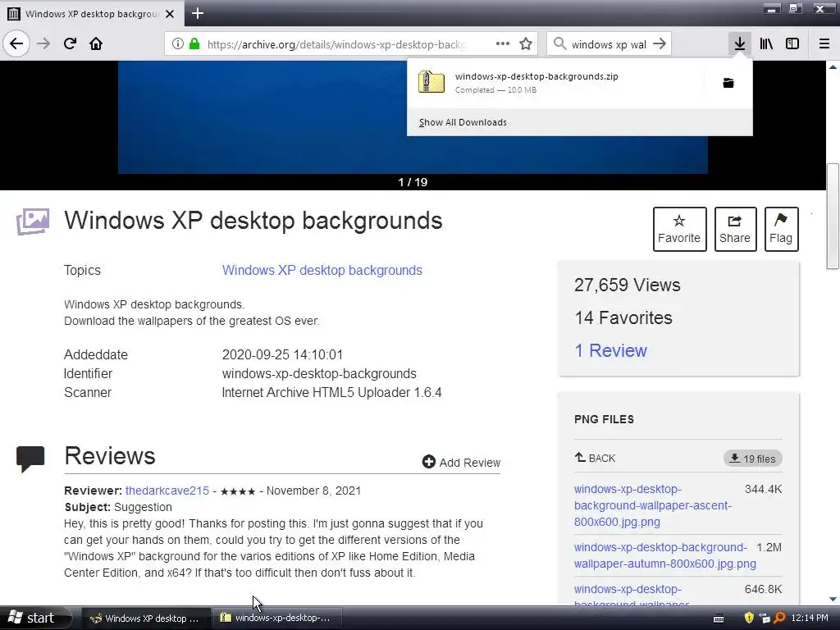Screen dimensions: 840x630
Task: Click the added date 2020-09-25 14:10:01
Action: 282,354
